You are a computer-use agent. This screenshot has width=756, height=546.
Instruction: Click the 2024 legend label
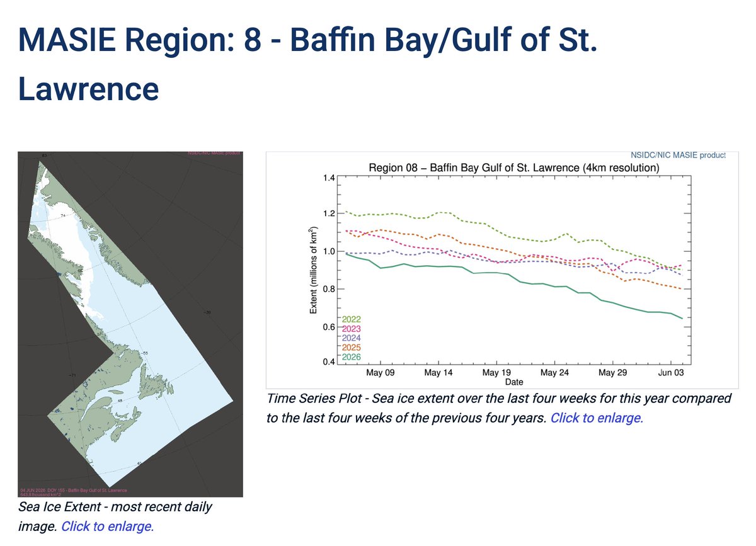350,338
